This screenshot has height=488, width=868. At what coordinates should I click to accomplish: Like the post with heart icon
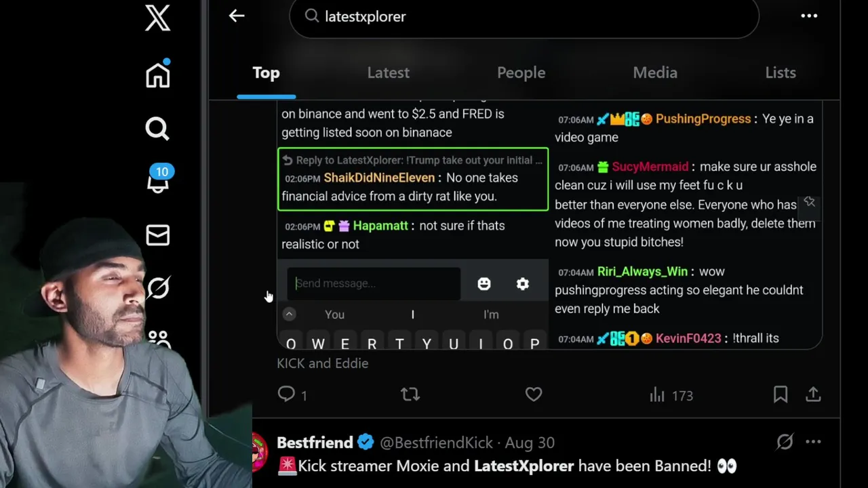point(534,394)
